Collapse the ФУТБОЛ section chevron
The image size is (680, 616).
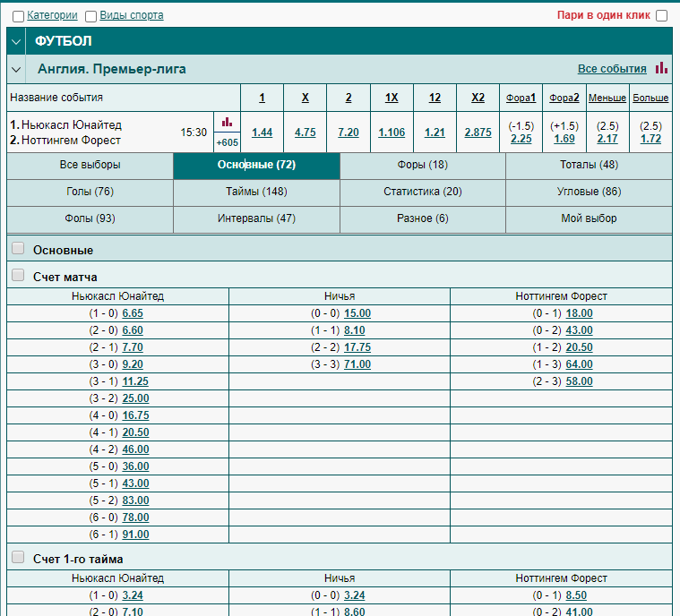pos(16,41)
